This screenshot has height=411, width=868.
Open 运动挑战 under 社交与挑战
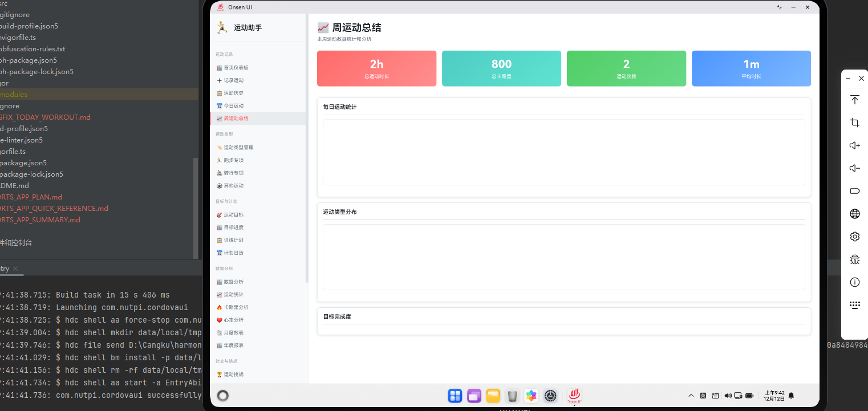236,374
